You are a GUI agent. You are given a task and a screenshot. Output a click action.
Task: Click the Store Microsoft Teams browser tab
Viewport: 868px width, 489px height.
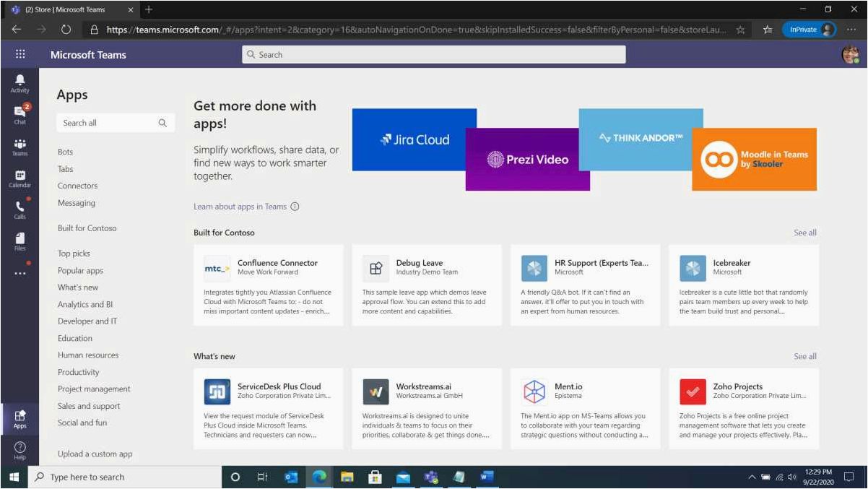[x=72, y=9]
